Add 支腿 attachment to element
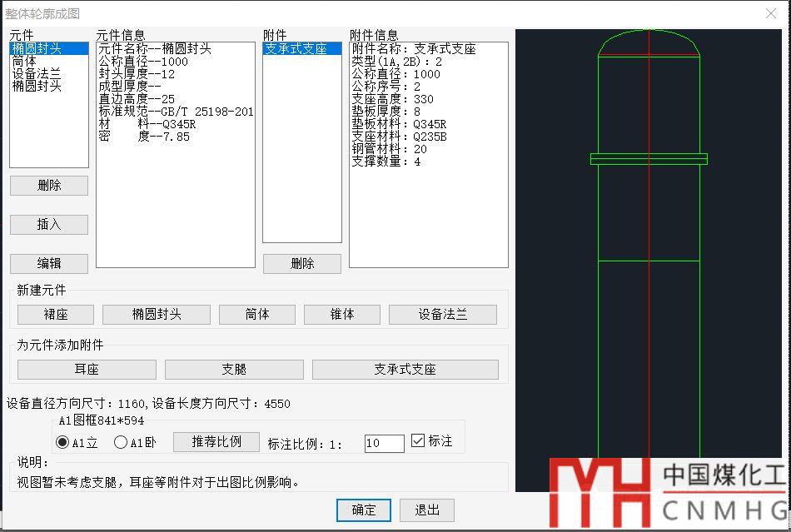This screenshot has width=791, height=532. click(234, 370)
